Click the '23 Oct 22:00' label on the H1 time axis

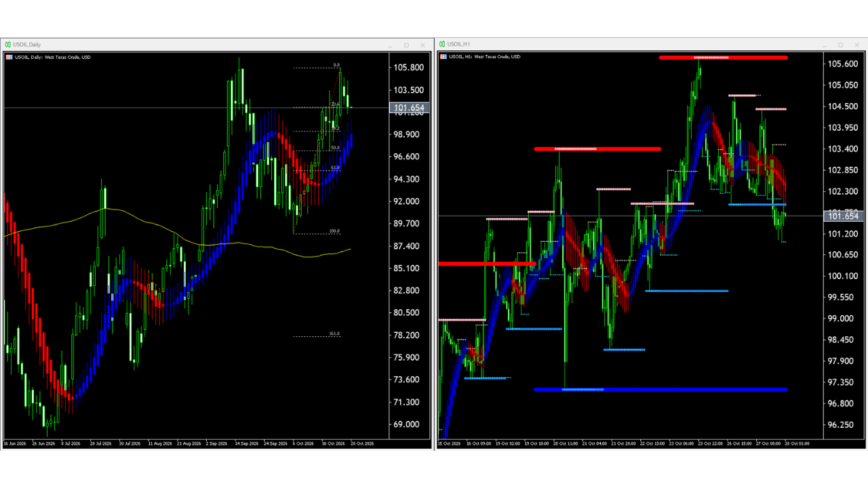[x=711, y=444]
